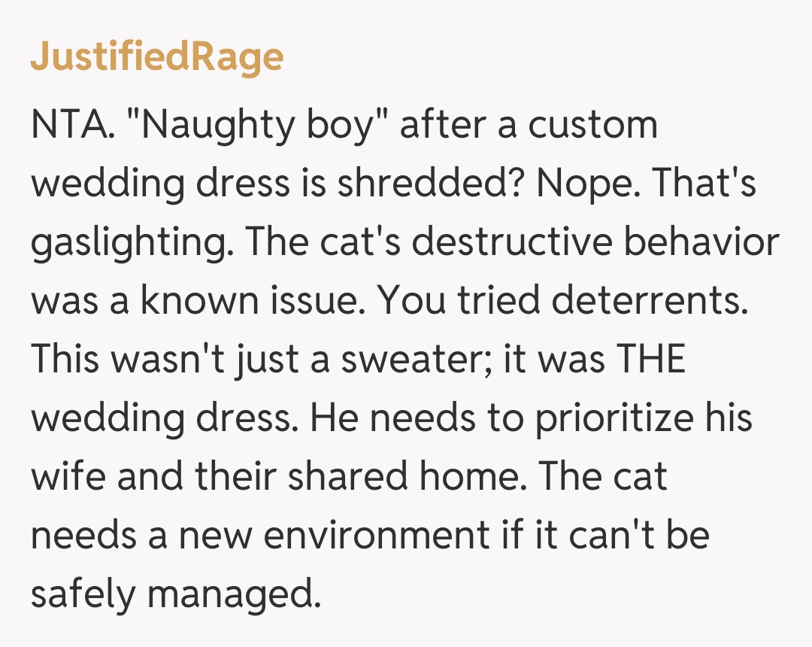
Task: Click the word "custom" on the first line
Action: pyautogui.click(x=592, y=126)
